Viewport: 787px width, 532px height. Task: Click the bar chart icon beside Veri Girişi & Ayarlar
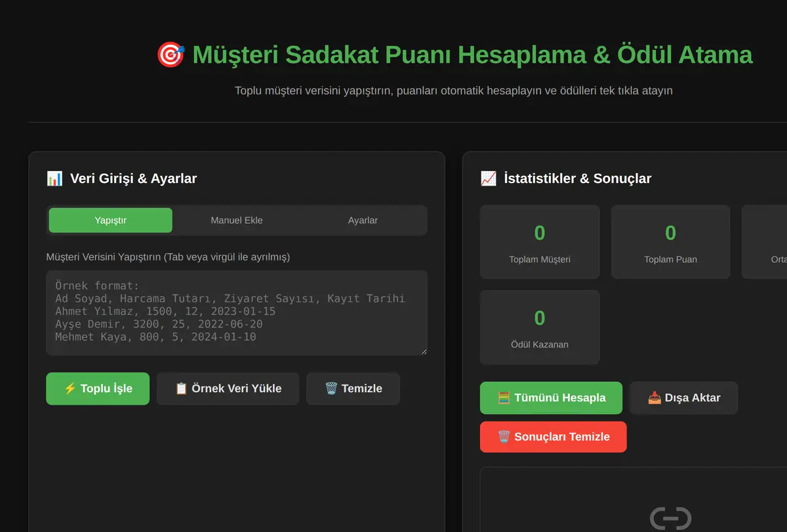[54, 178]
